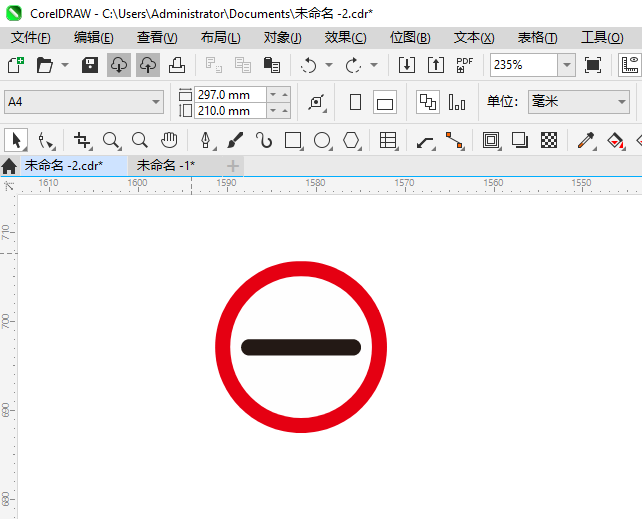Select landscape page orientation
The height and width of the screenshot is (519, 642).
[x=385, y=102]
